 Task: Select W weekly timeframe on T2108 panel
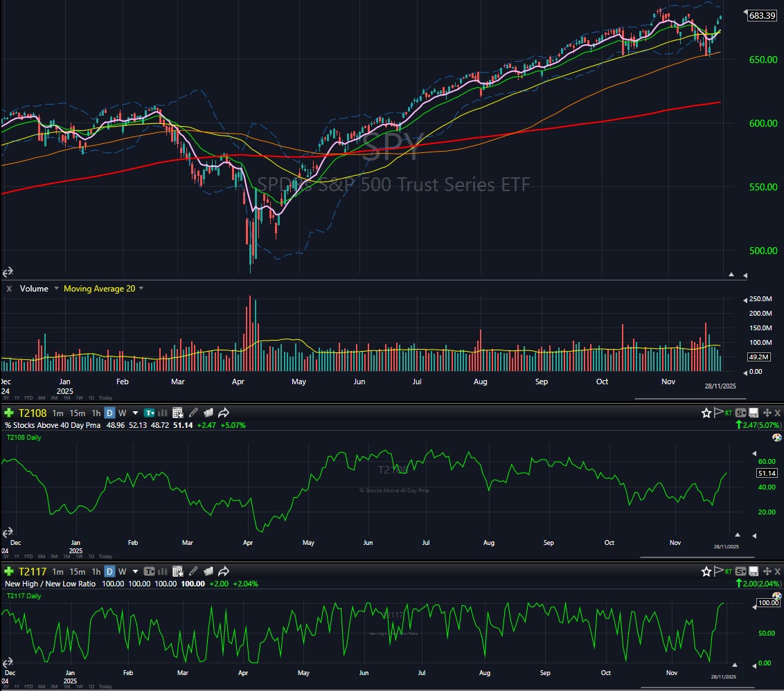[122, 413]
